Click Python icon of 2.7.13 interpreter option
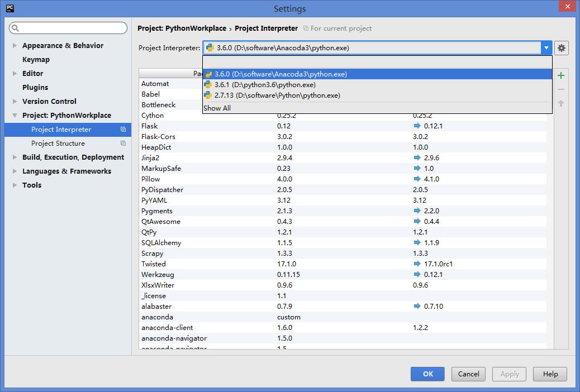 click(x=208, y=95)
